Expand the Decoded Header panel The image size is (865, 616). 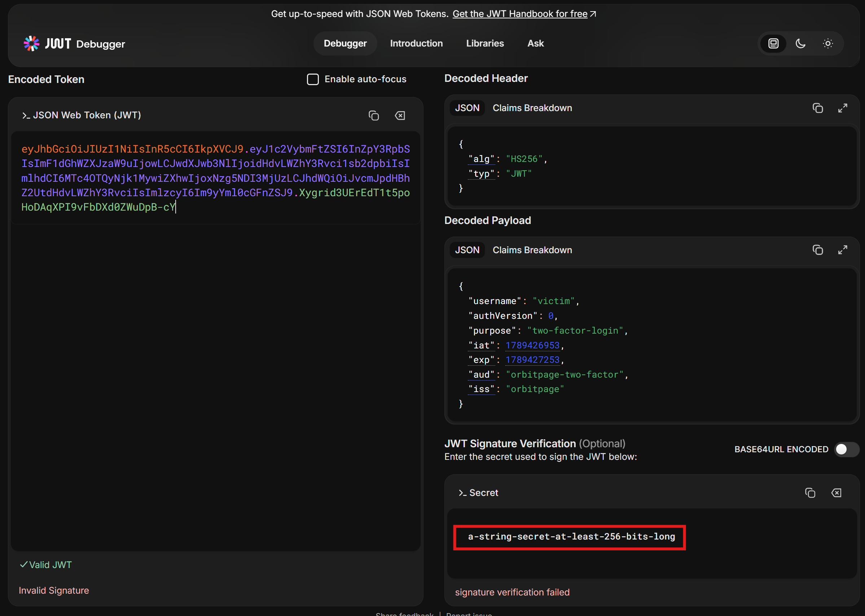[x=843, y=108]
